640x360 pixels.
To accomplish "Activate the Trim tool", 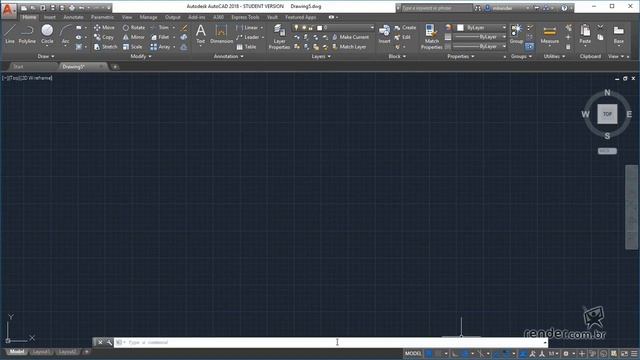I will [x=160, y=27].
